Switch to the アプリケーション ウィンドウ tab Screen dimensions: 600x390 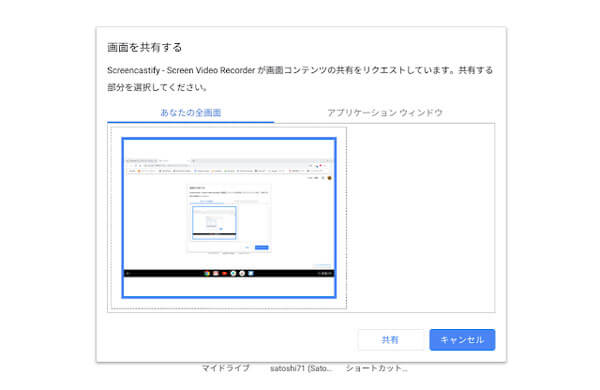click(385, 113)
